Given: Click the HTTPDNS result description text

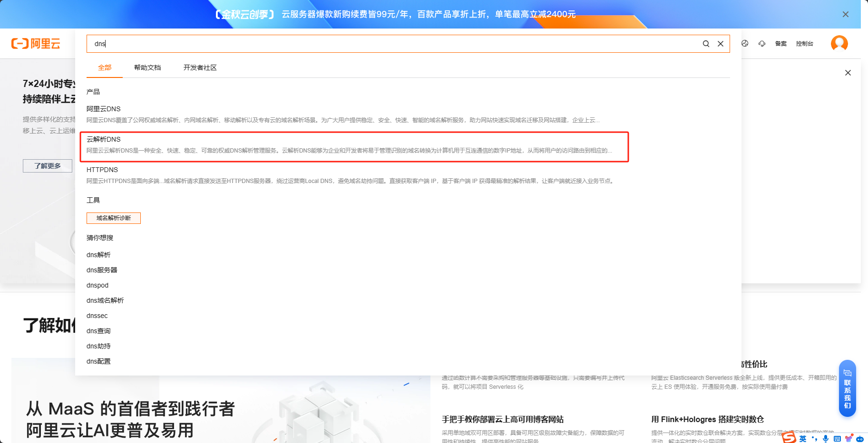Looking at the screenshot, I should point(350,181).
